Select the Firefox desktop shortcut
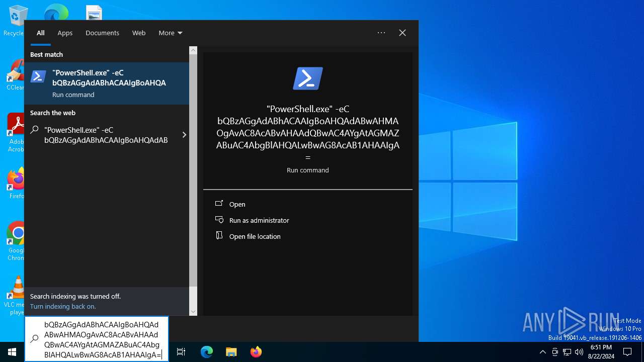 15,184
